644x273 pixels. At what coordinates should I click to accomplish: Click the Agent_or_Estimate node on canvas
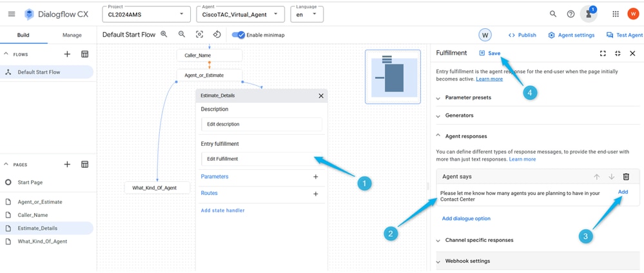pos(210,76)
